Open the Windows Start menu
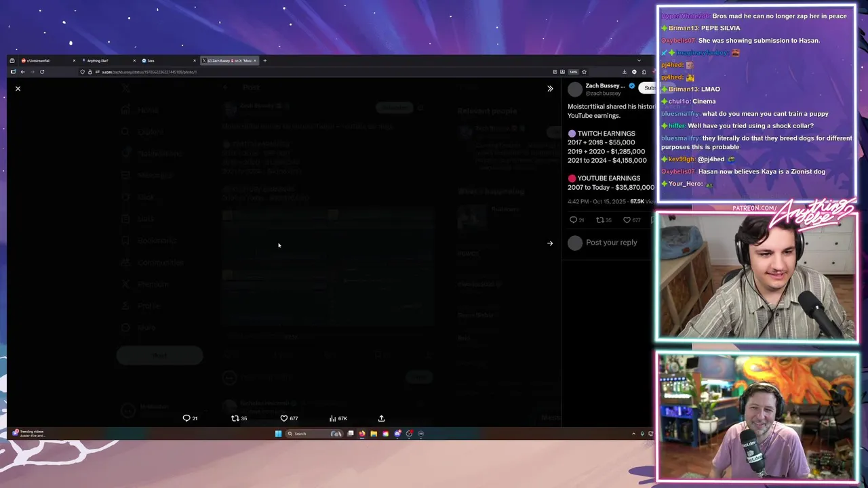 [x=278, y=434]
